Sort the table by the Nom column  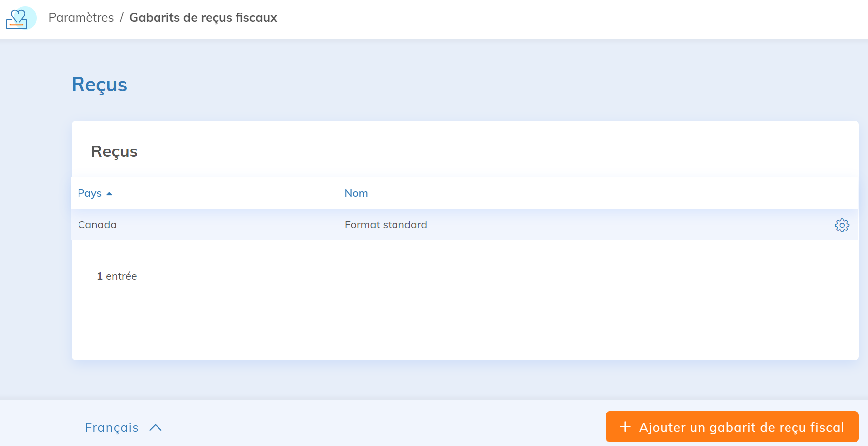tap(356, 193)
